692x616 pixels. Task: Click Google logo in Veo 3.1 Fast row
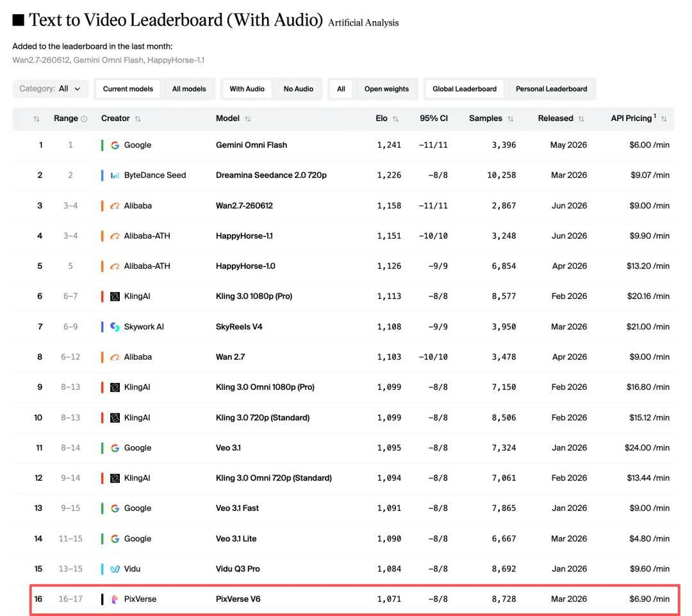115,508
